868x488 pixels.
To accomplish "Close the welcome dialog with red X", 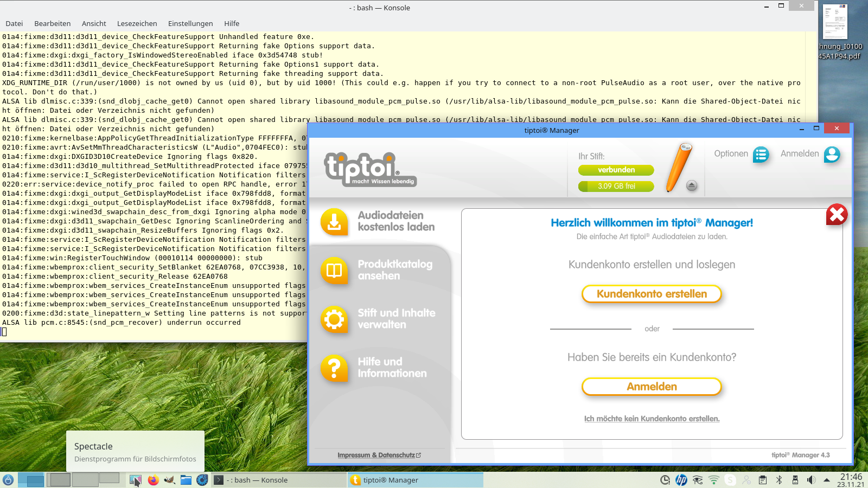I will coord(837,215).
